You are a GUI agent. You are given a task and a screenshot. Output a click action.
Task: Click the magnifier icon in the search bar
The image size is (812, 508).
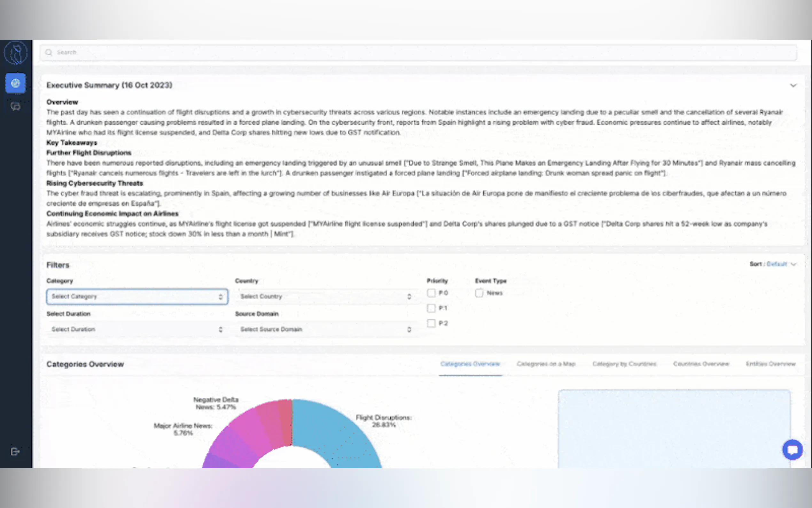(49, 52)
